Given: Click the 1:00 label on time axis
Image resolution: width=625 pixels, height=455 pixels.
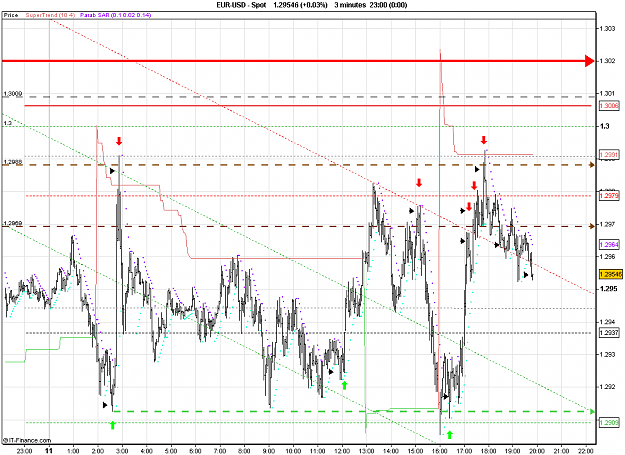Looking at the screenshot, I should (73, 451).
